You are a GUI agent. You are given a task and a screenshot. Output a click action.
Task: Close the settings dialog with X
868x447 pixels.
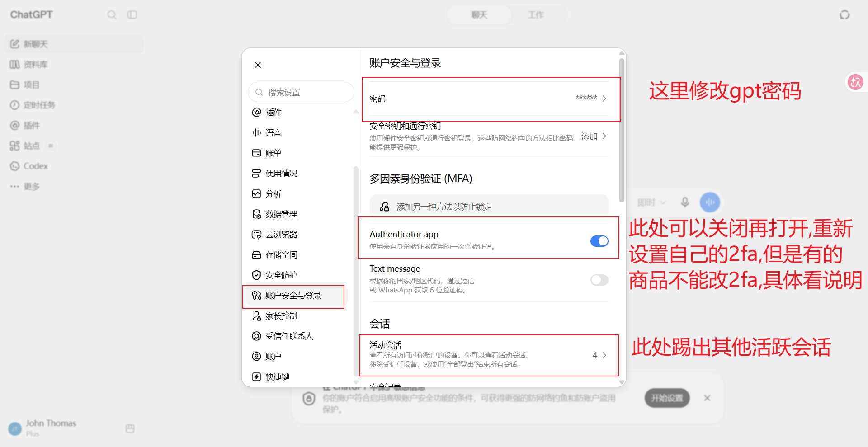(x=258, y=65)
